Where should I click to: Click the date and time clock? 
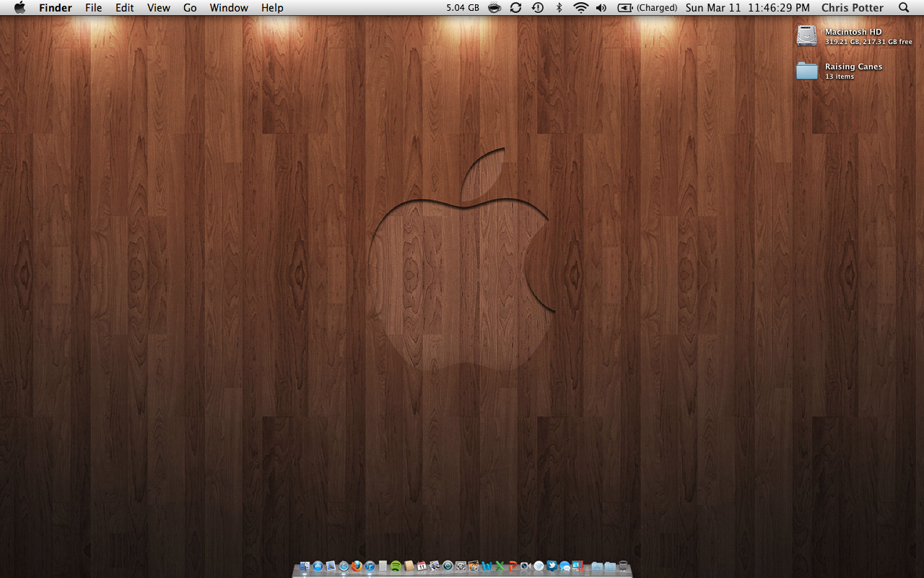tap(748, 8)
